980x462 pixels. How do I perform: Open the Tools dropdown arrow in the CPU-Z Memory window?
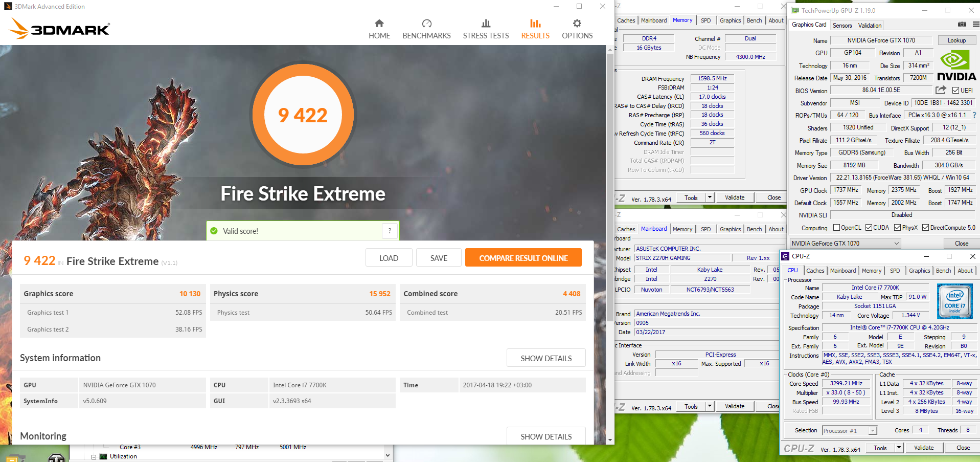710,197
